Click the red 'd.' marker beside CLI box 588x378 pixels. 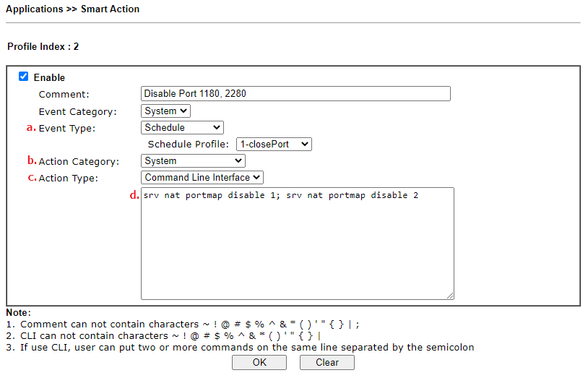134,195
